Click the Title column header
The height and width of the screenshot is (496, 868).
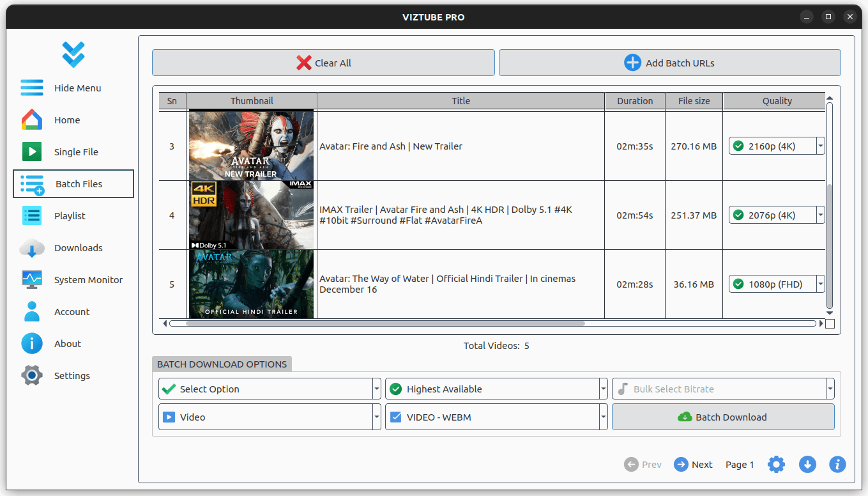point(461,101)
